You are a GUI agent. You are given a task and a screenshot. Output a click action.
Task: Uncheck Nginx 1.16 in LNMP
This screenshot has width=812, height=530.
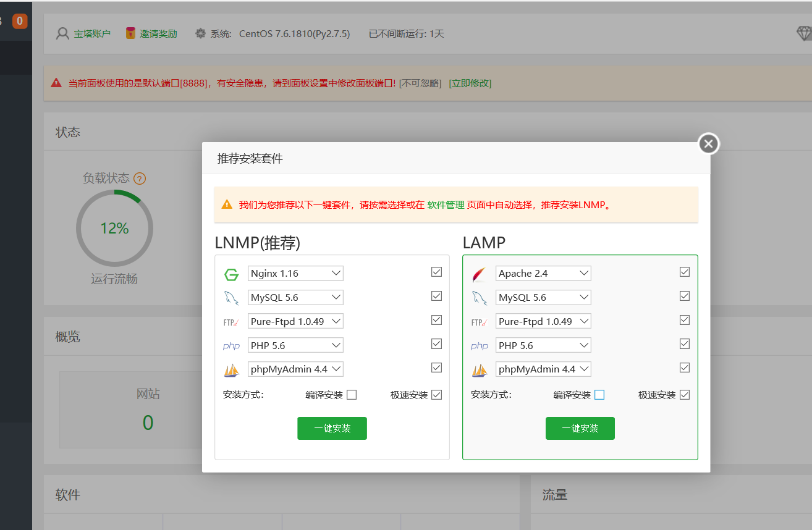coord(436,272)
